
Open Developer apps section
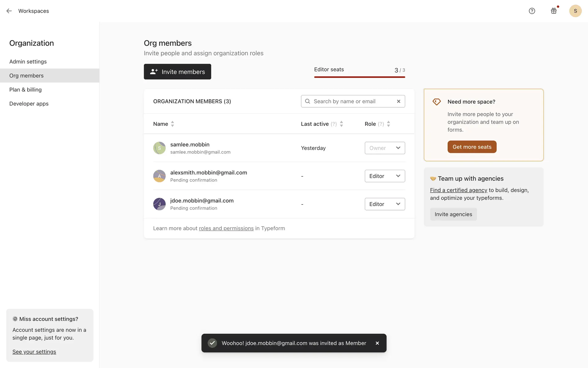point(29,104)
